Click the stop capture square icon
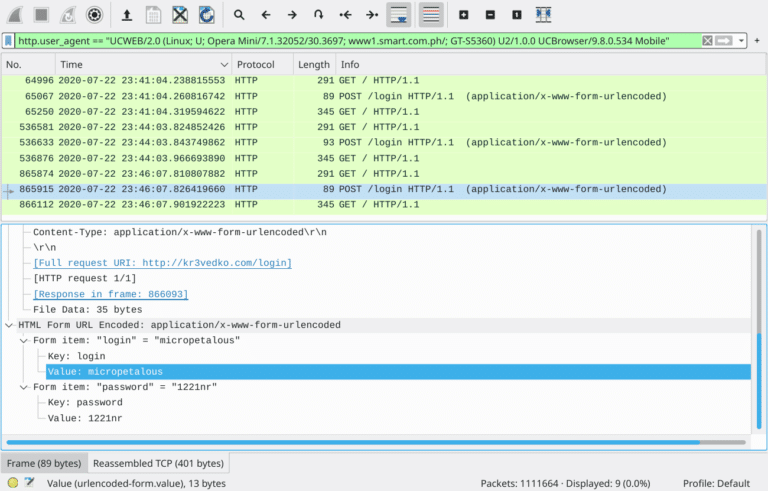 [41, 15]
